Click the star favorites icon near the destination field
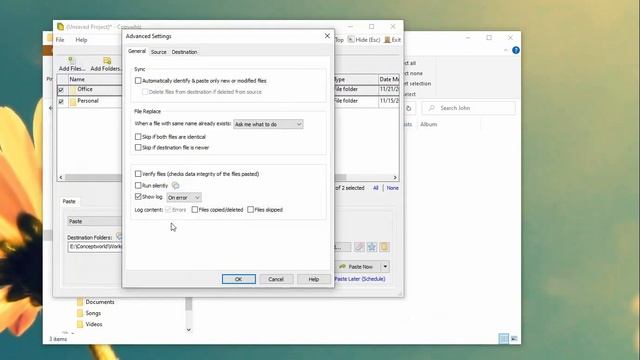 click(372, 247)
